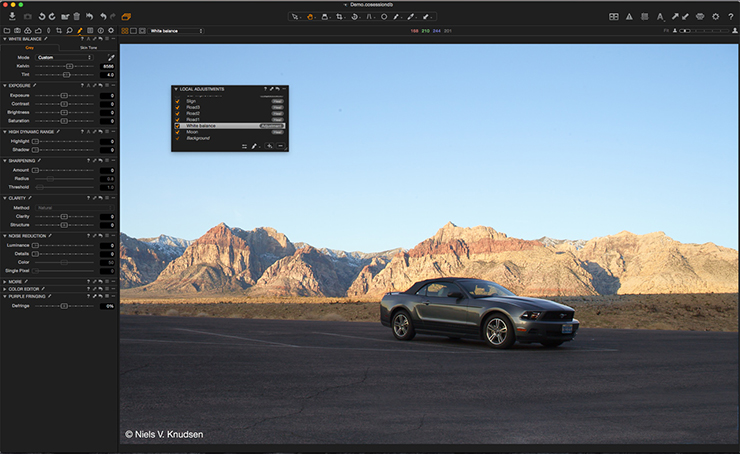Choose the Spot Removal circle cursor tool
The width and height of the screenshot is (740, 454).
[x=384, y=17]
